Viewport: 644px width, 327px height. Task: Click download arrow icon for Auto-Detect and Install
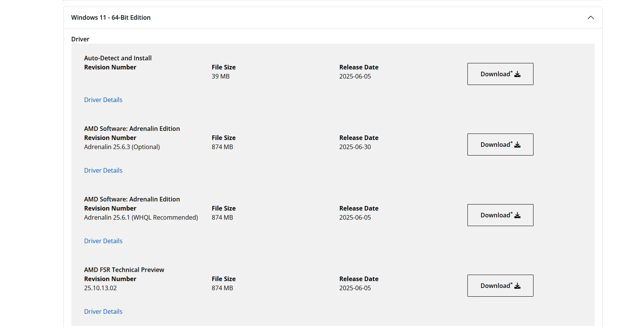click(x=517, y=74)
